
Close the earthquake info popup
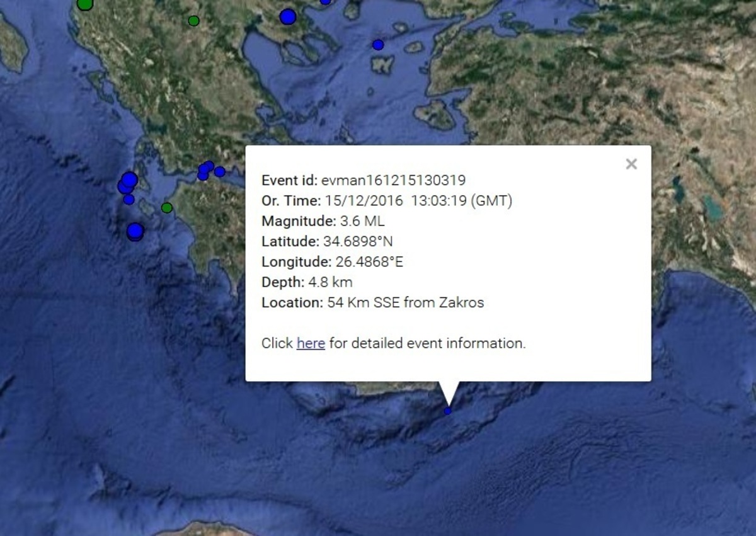[631, 164]
